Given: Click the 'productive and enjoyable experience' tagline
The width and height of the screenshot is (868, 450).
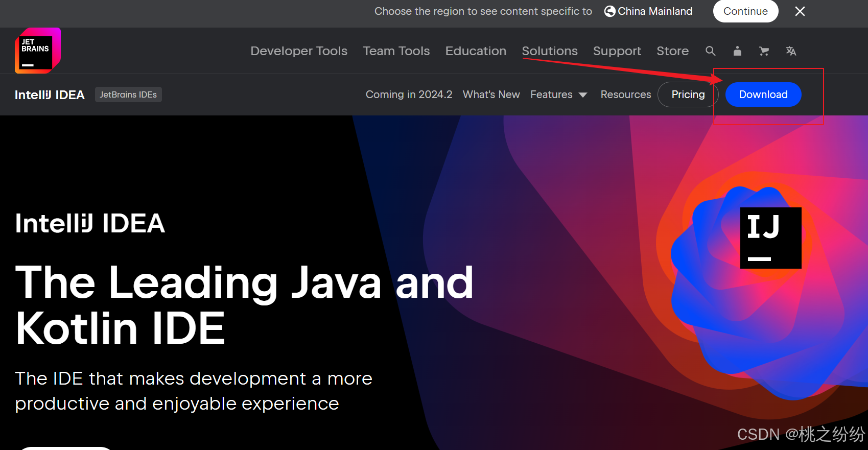Looking at the screenshot, I should pos(177,404).
